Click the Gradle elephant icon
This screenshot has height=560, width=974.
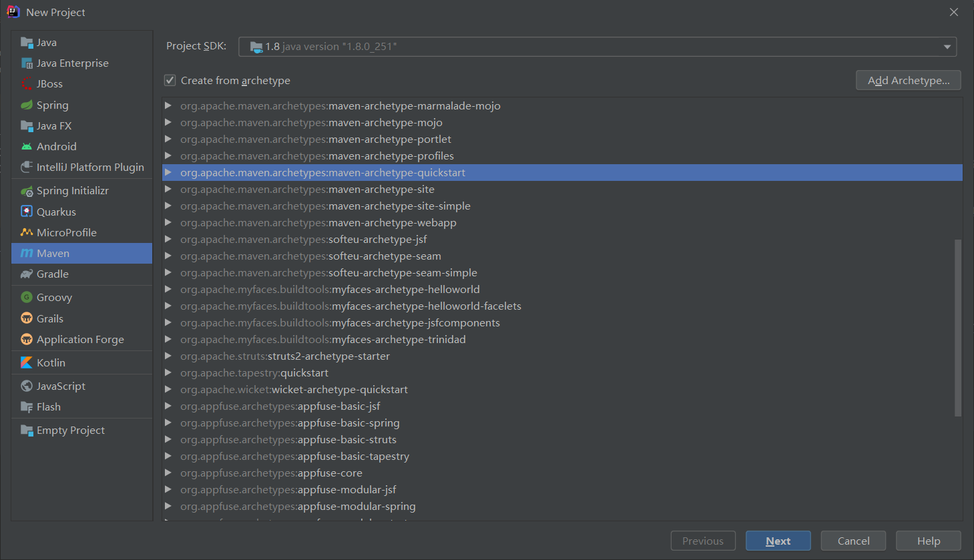click(x=27, y=274)
